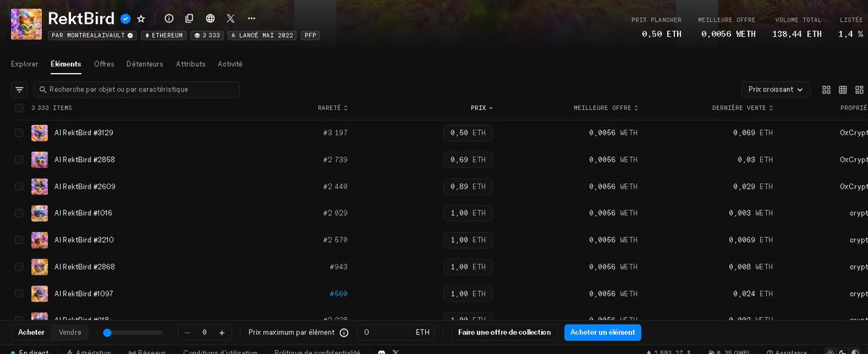Go to the Attributs tab

[x=191, y=64]
